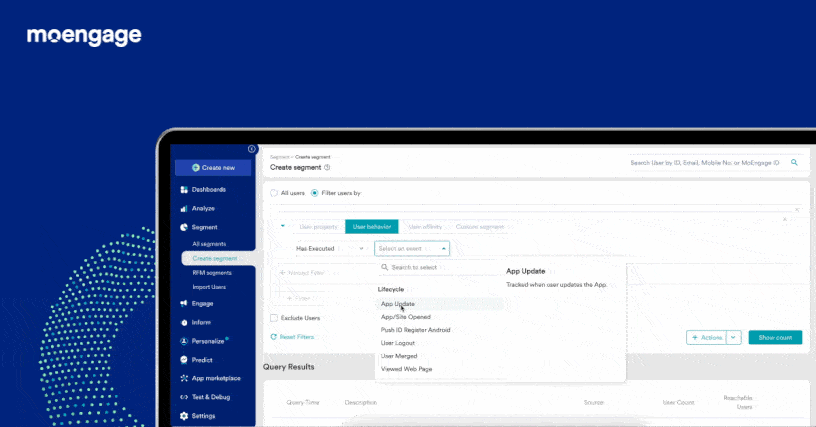Image resolution: width=816 pixels, height=427 pixels.
Task: Close the filter group with outer X
Action: pyautogui.click(x=797, y=210)
